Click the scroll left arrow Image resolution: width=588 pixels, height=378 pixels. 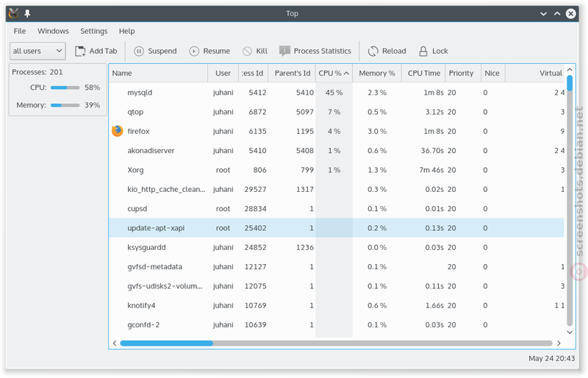(115, 343)
